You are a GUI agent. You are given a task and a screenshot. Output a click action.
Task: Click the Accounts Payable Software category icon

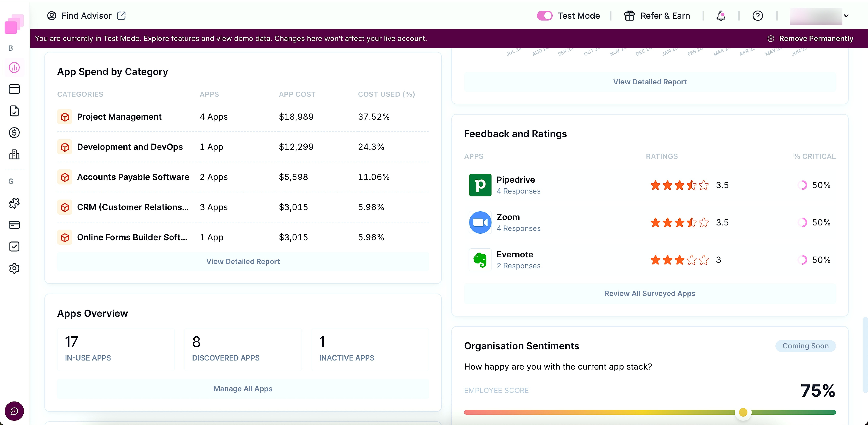pyautogui.click(x=65, y=177)
